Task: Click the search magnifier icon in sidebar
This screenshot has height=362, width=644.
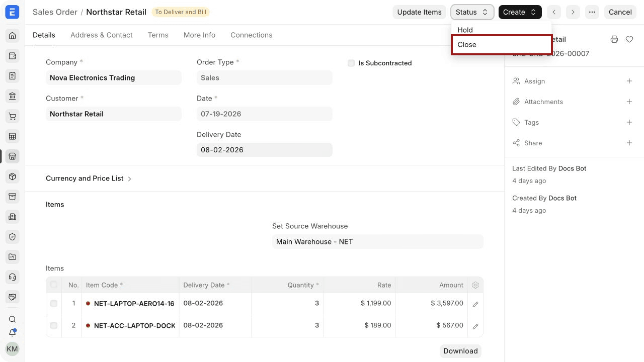Action: click(13, 319)
